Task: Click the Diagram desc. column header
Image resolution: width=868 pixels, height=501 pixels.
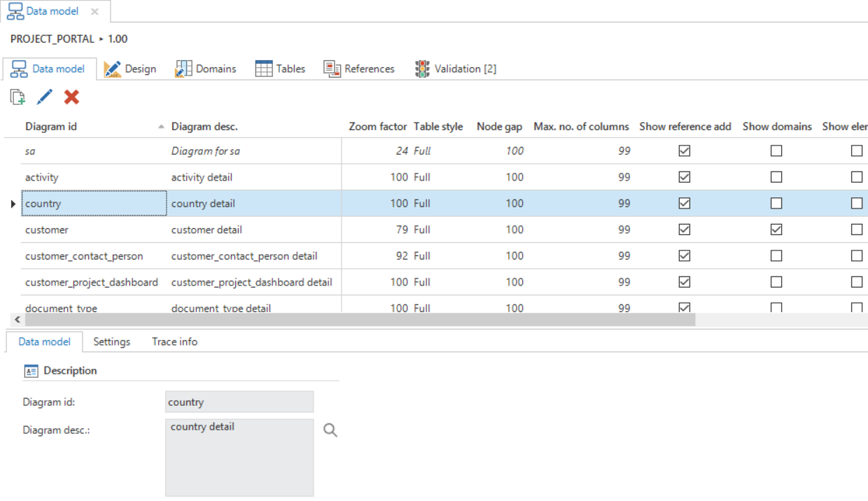Action: 204,127
